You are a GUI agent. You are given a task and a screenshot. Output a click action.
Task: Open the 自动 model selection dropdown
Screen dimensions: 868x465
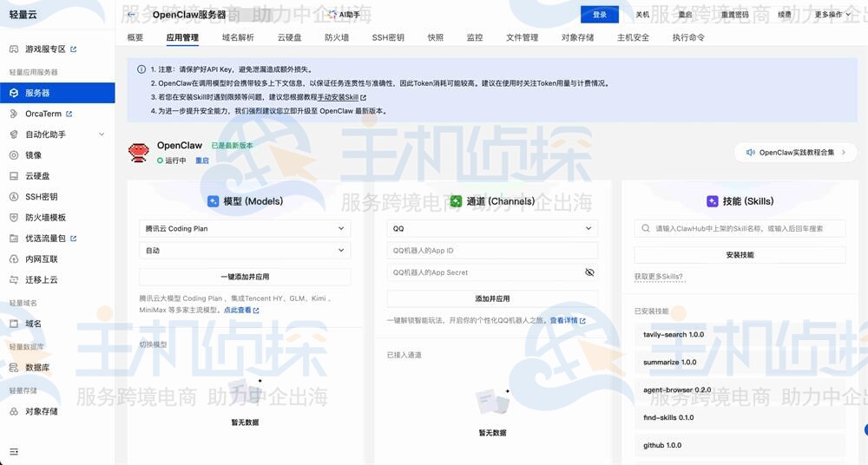[245, 251]
